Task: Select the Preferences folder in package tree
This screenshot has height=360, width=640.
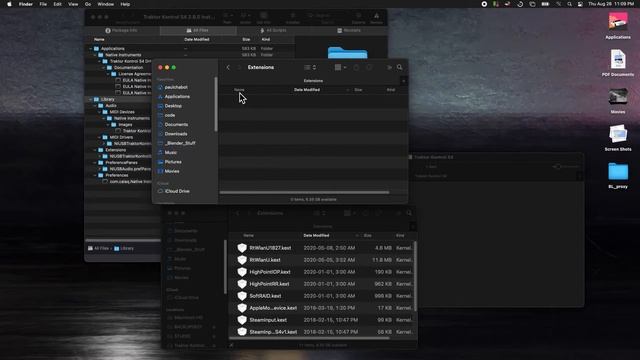Action: pyautogui.click(x=117, y=175)
